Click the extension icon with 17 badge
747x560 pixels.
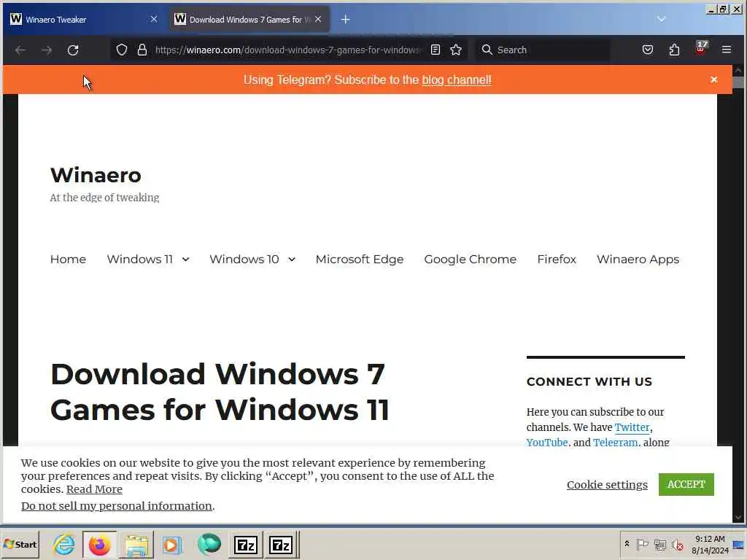coord(701,48)
